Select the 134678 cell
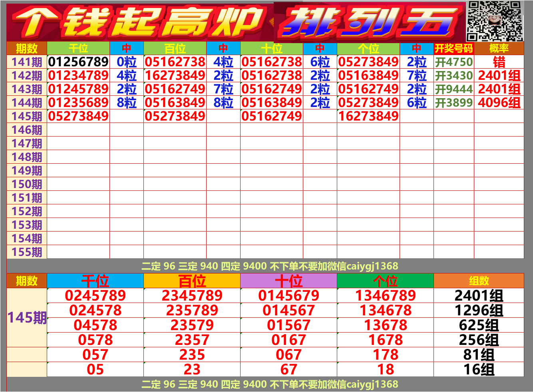 click(x=386, y=310)
